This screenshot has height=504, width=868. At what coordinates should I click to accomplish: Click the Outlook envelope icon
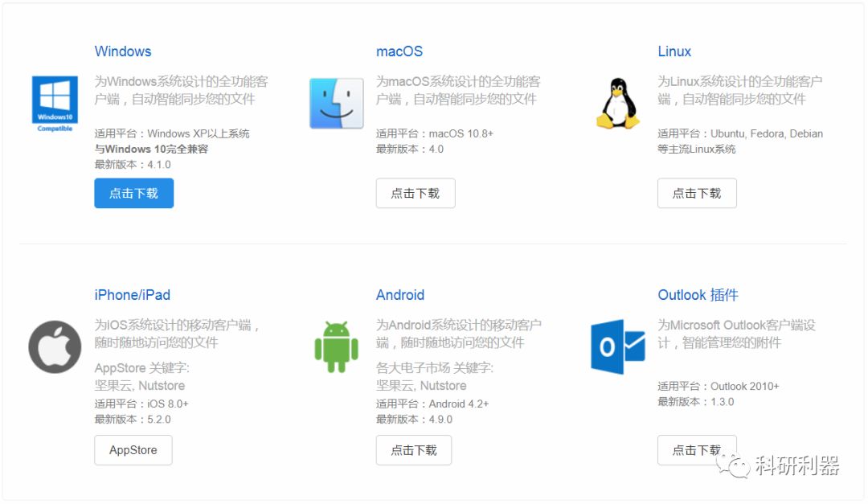click(x=618, y=346)
